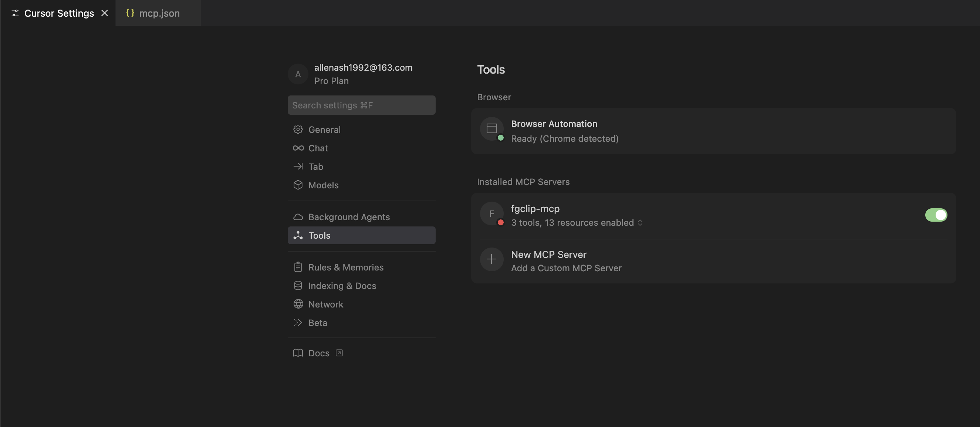This screenshot has height=427, width=980.
Task: Close the Cursor Settings tab
Action: pyautogui.click(x=105, y=13)
